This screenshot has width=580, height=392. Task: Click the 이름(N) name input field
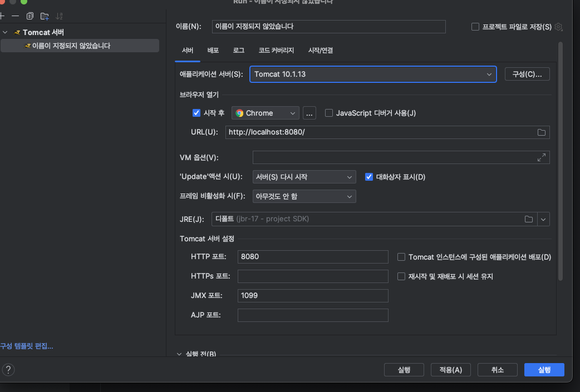click(329, 27)
